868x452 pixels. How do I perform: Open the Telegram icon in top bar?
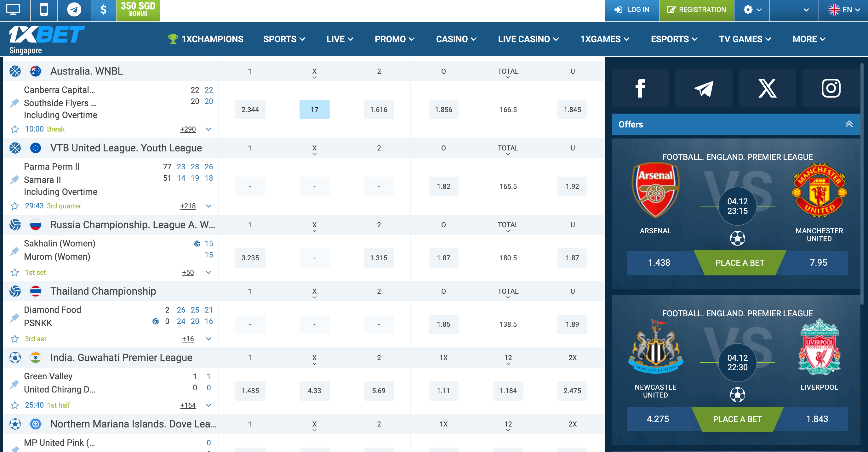[x=74, y=9]
